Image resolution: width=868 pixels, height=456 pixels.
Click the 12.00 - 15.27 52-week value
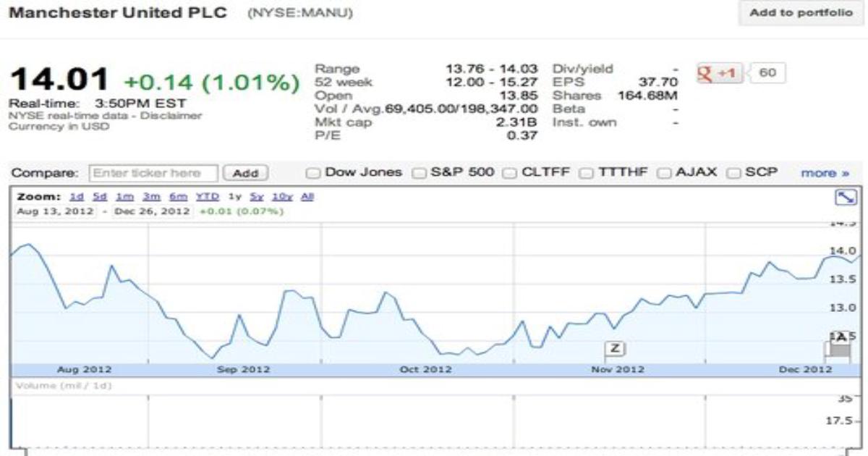pos(492,83)
